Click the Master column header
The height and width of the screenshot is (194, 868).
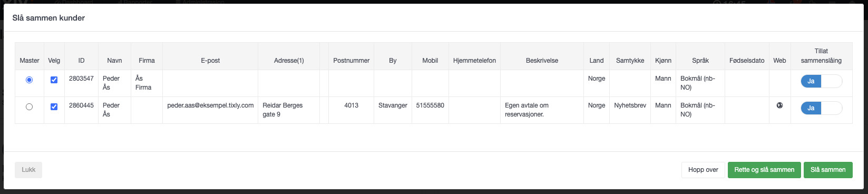30,61
